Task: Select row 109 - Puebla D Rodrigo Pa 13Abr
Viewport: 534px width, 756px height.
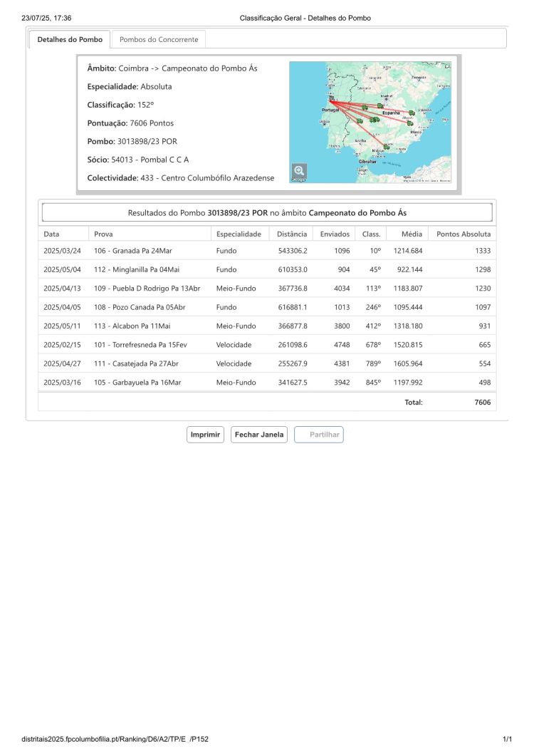Action: (267, 289)
